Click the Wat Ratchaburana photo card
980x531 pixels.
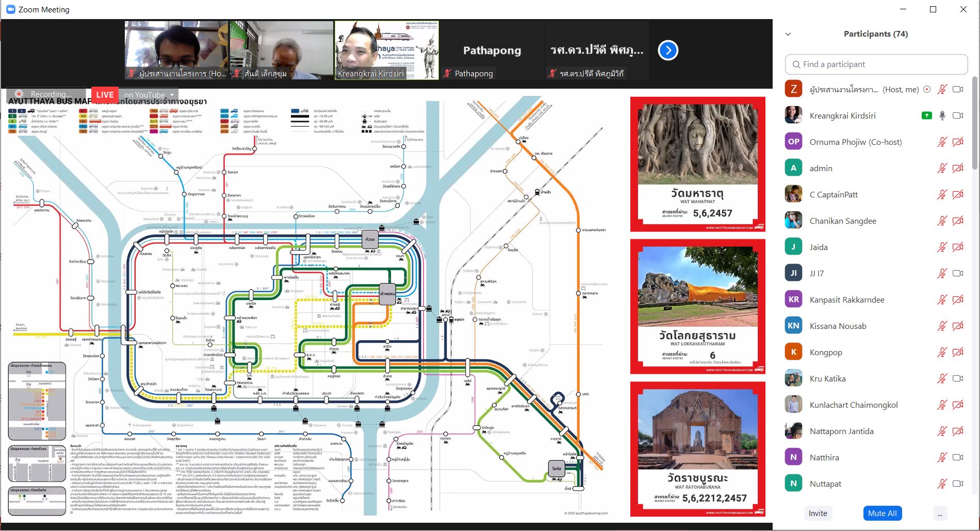point(697,449)
